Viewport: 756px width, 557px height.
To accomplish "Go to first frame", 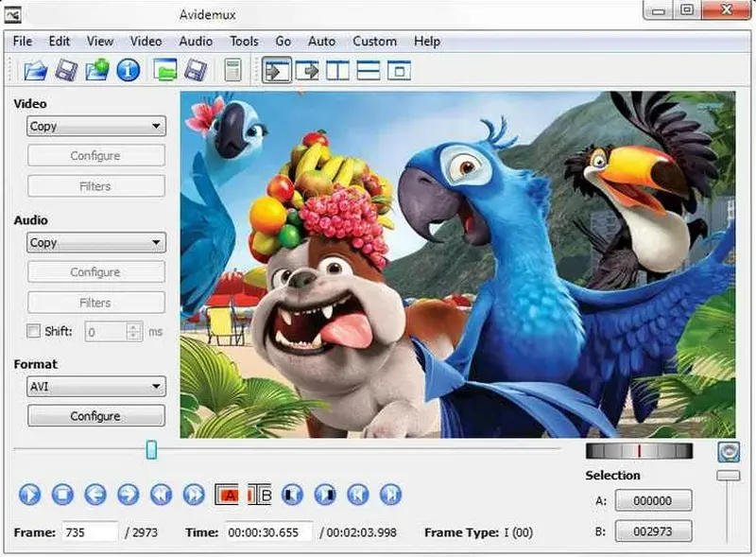I will click(358, 495).
